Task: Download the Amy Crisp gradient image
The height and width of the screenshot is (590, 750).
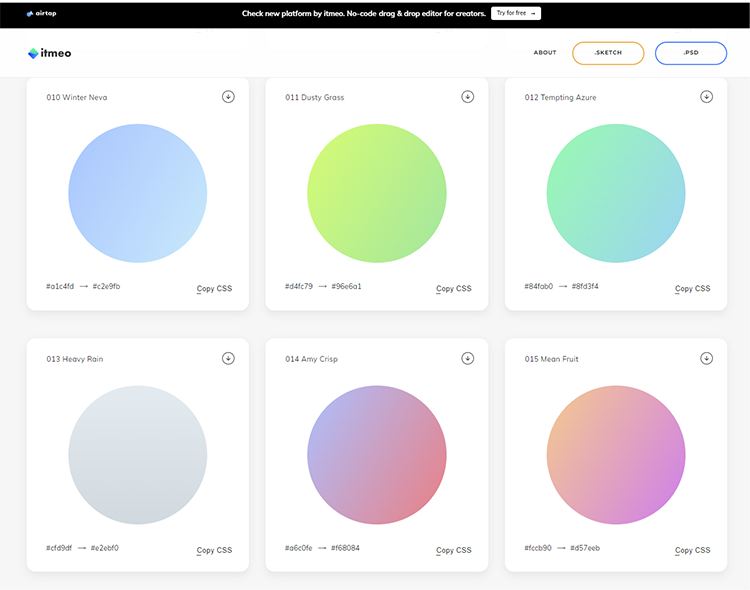Action: pos(467,358)
